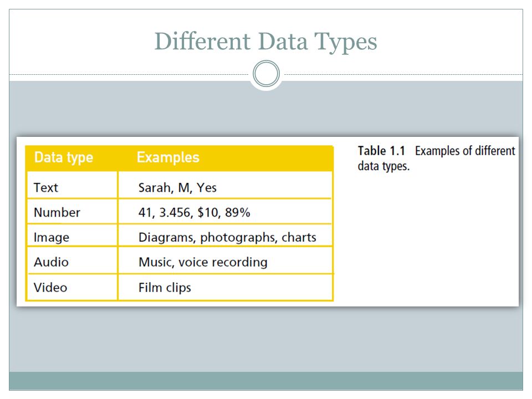Click the caption text Examples of different
Screen dimensions: 532x399
465,151
